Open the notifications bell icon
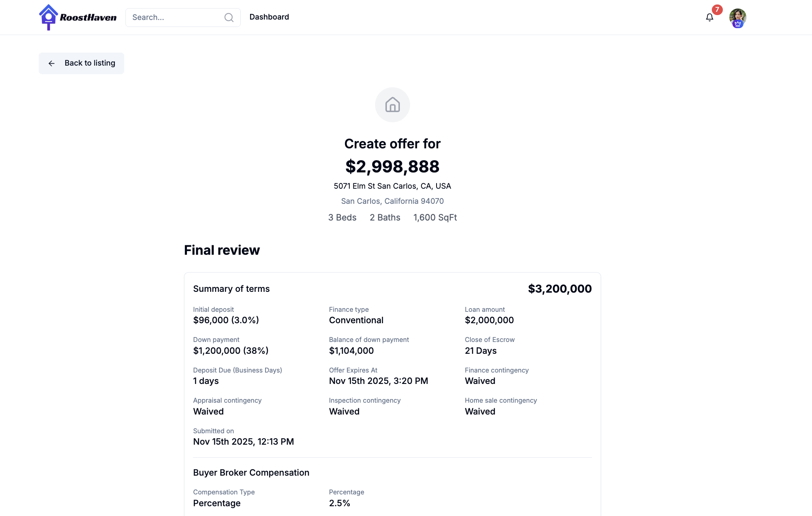 [709, 18]
